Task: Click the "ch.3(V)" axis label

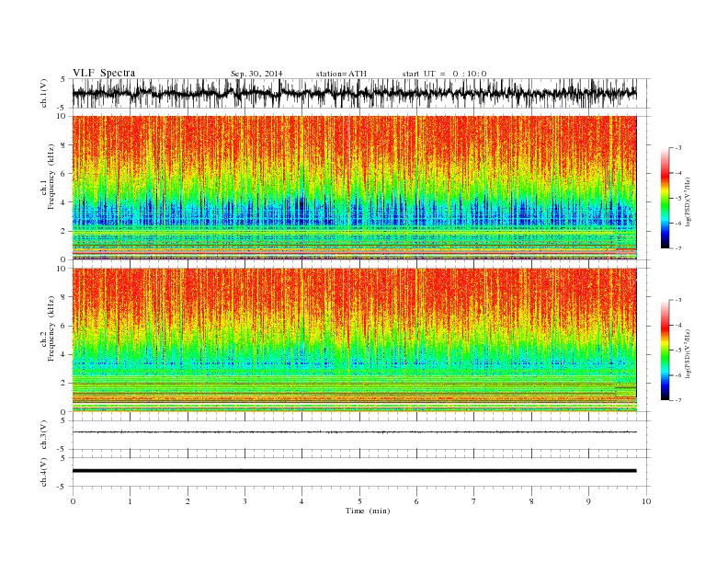Action: (x=44, y=435)
